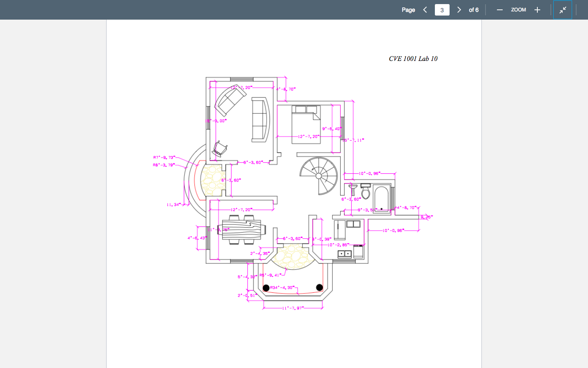
Task: Click the bathtub in the floor plan
Action: 381,200
